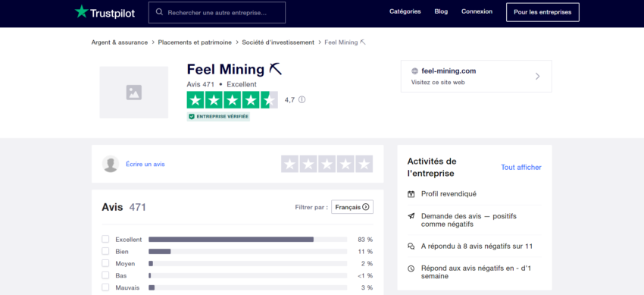Open the Blog menu item
644x295 pixels.
pos(441,11)
